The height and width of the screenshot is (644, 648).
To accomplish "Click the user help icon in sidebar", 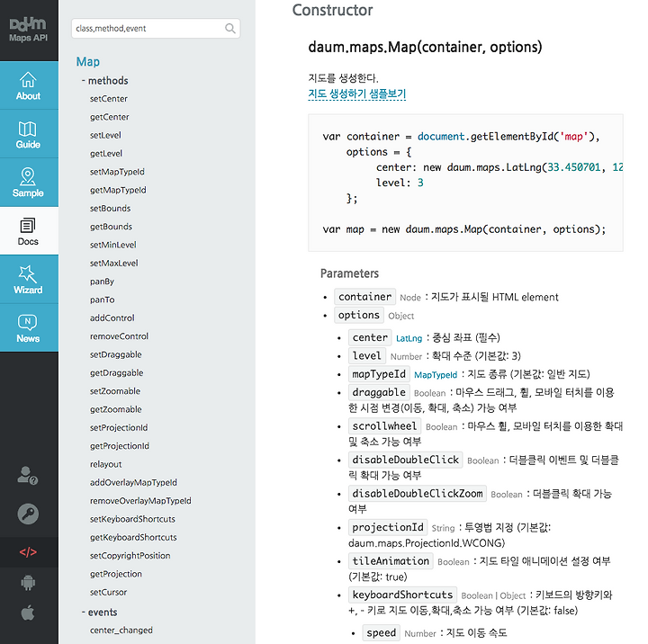I will point(28,476).
